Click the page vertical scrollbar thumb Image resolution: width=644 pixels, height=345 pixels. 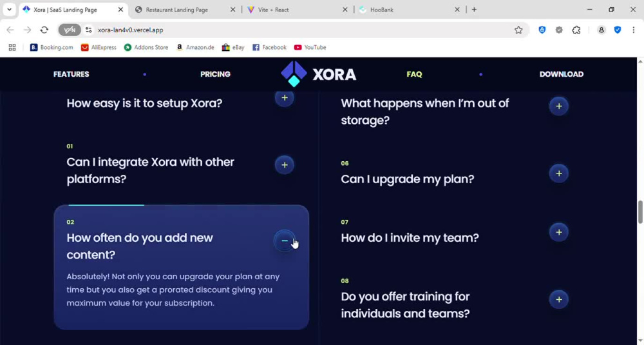tap(640, 212)
